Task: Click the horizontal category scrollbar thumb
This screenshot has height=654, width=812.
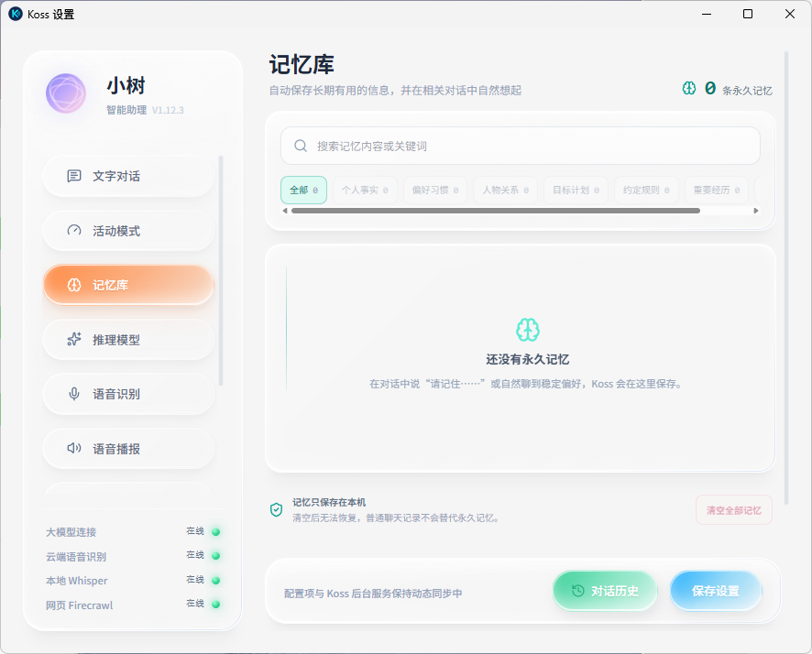Action: pyautogui.click(x=496, y=211)
